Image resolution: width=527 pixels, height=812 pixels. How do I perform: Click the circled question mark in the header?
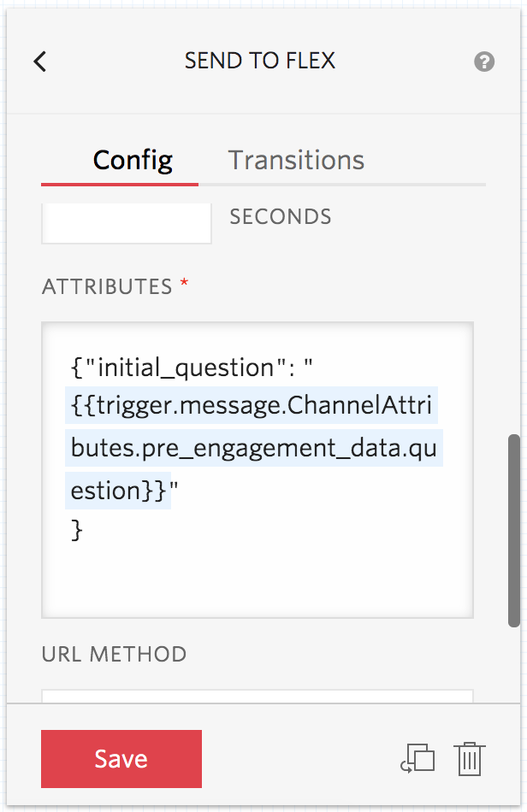click(484, 62)
